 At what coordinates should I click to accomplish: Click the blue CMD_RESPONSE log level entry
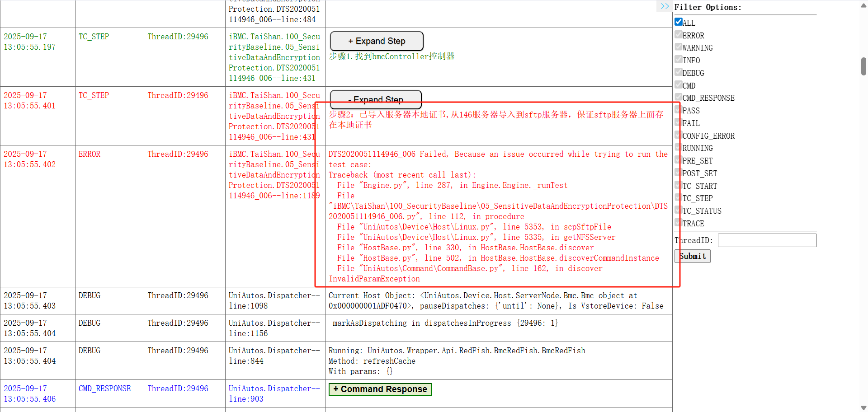point(104,389)
